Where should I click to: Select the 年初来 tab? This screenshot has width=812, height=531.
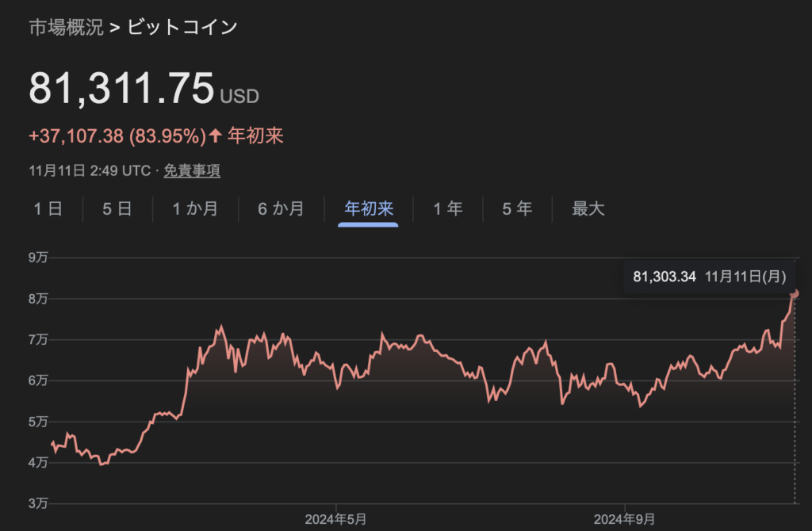(369, 209)
